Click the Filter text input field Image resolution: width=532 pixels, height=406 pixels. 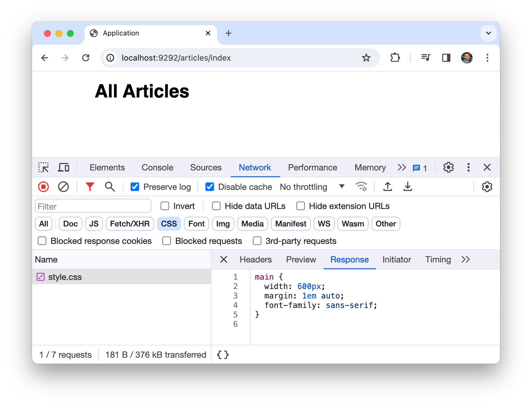(x=93, y=206)
